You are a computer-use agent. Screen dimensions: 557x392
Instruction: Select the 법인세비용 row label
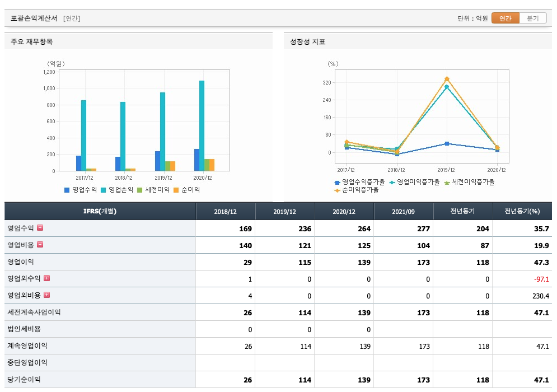point(24,329)
